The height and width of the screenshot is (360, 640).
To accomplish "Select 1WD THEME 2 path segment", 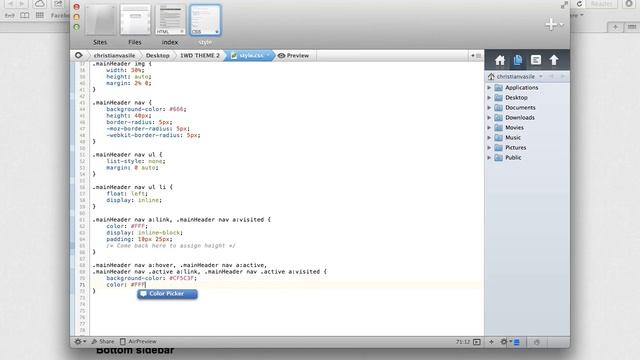I will click(x=200, y=56).
